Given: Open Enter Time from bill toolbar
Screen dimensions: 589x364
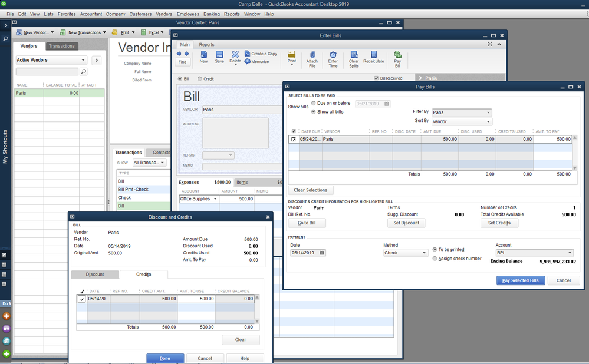Looking at the screenshot, I should point(333,59).
